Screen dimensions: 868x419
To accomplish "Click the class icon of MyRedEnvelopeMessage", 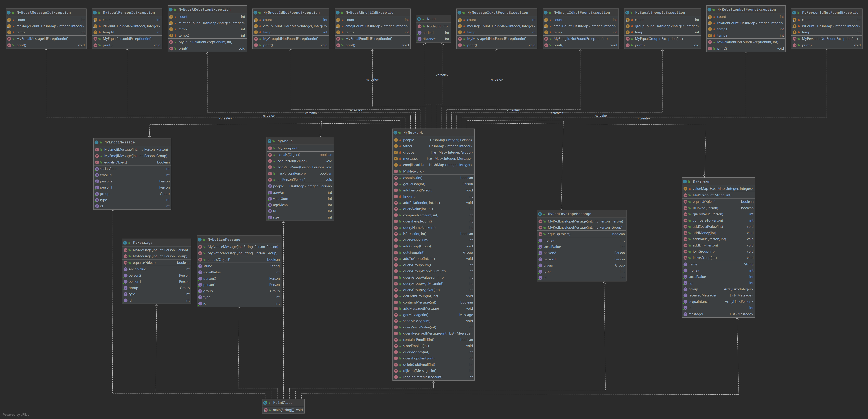I will click(x=540, y=214).
